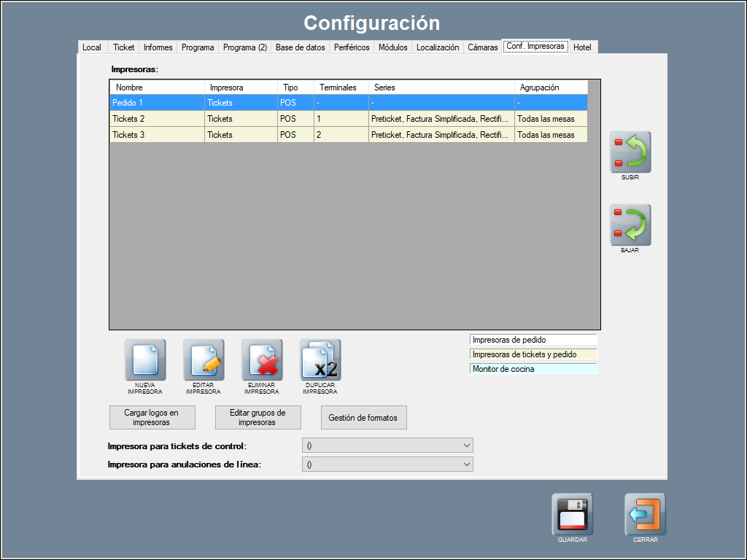Move printer up with Subir arrow
This screenshot has width=747, height=560.
click(630, 152)
